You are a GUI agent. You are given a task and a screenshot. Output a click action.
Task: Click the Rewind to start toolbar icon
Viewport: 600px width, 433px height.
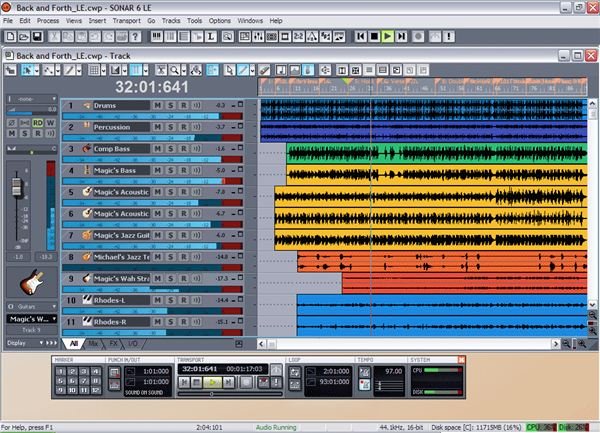point(360,36)
